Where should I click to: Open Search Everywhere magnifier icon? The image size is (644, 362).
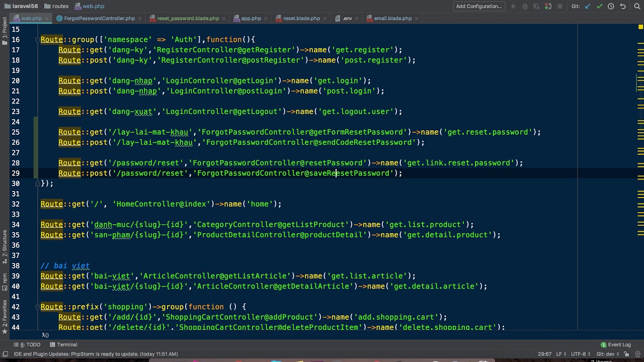click(636, 7)
